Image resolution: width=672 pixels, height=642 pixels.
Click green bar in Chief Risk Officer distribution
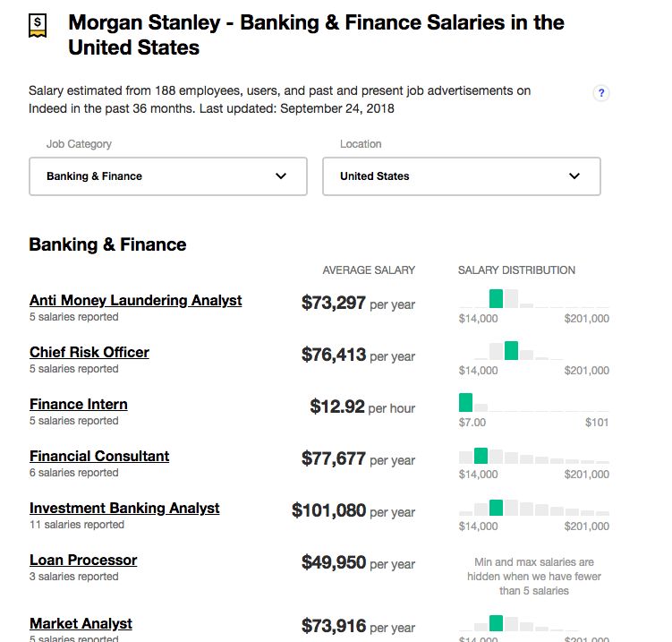[x=511, y=350]
